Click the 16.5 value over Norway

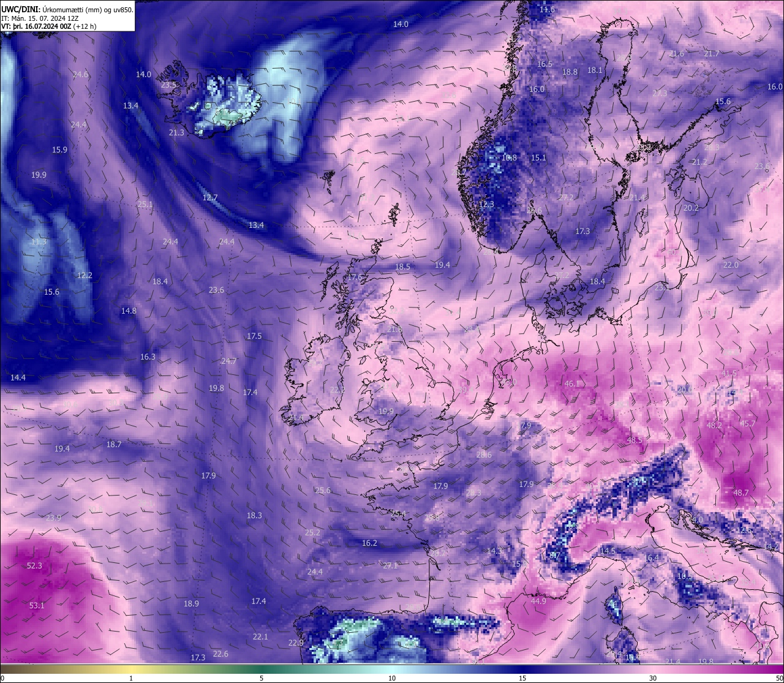545,64
